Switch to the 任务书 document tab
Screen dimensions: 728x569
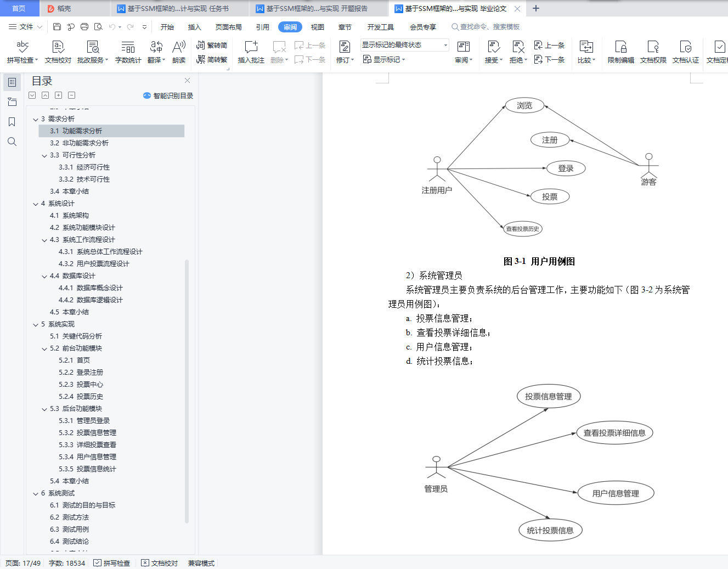(x=179, y=9)
